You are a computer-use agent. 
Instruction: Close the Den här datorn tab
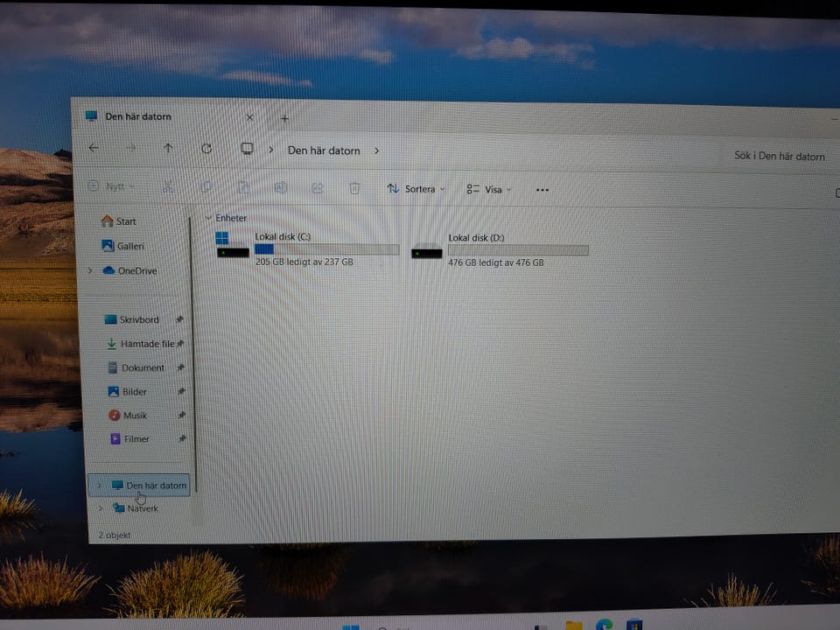(249, 117)
